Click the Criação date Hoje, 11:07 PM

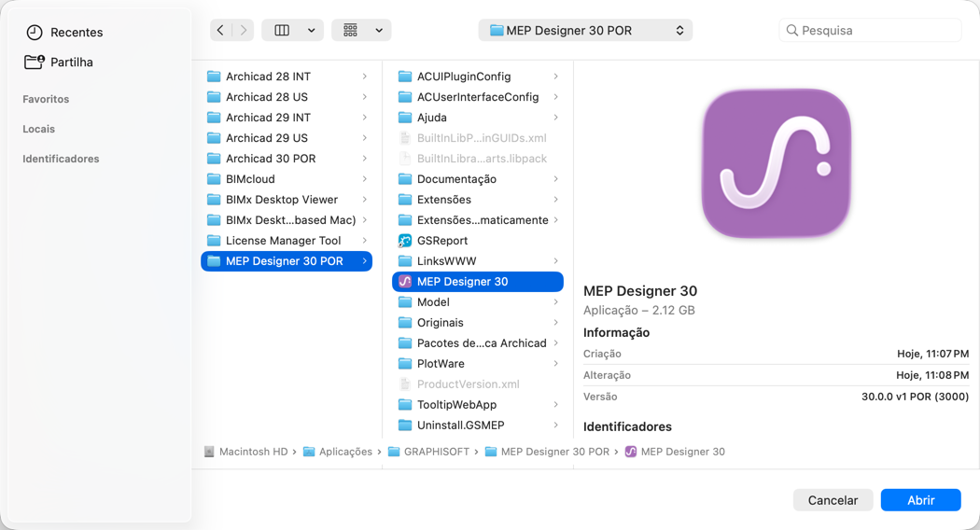click(933, 354)
